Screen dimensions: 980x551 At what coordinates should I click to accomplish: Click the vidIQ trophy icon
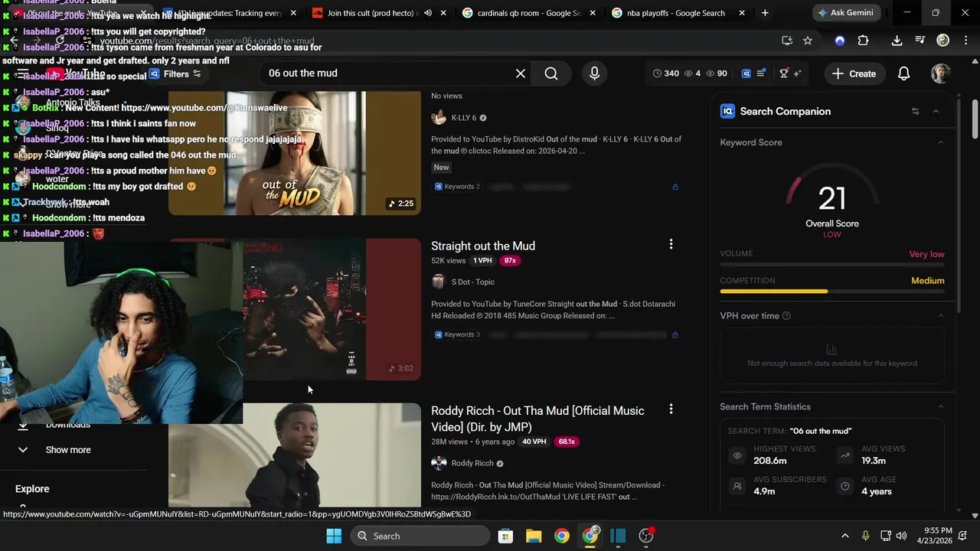(783, 73)
